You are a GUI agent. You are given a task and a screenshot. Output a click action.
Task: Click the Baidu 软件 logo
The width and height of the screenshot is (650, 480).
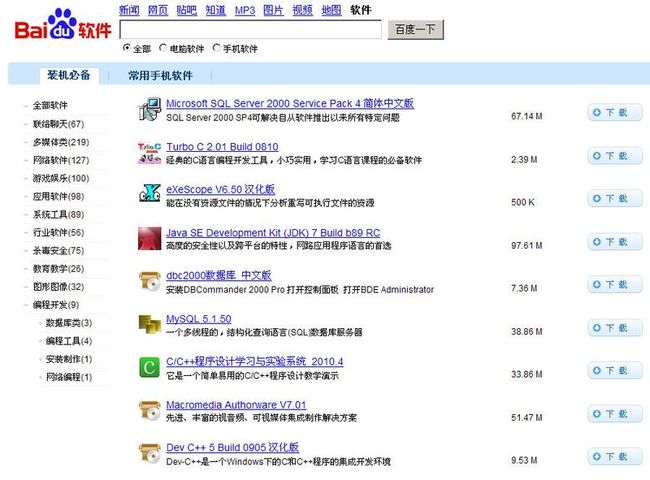pyautogui.click(x=63, y=25)
